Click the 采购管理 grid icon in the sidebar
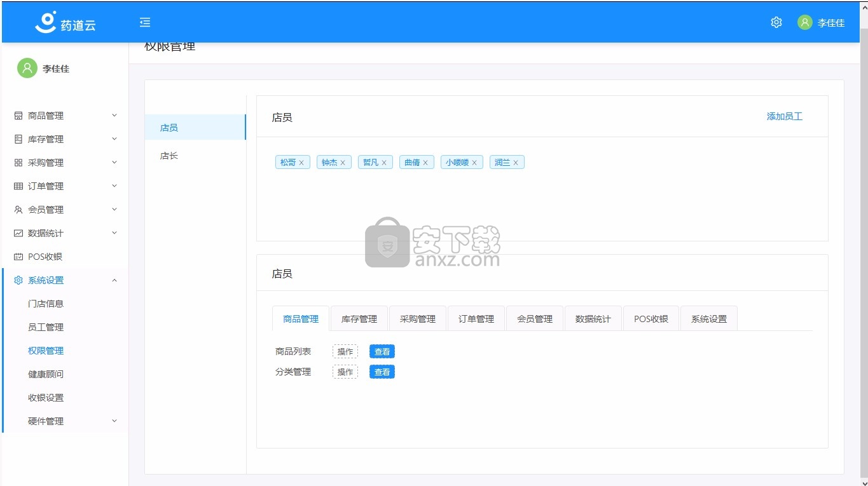The height and width of the screenshot is (486, 868). 18,163
